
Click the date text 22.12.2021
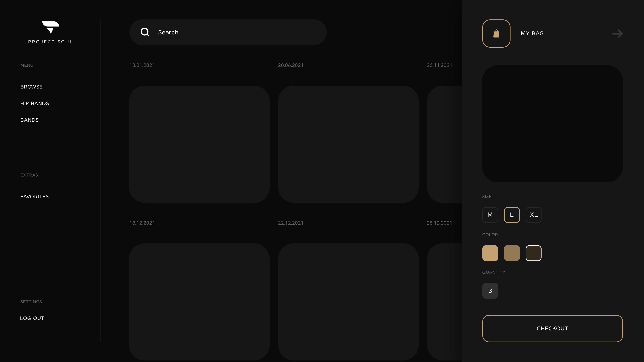[290, 223]
